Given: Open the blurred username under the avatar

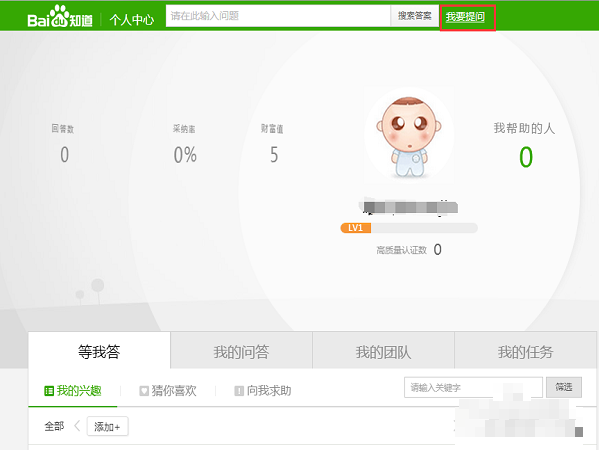Looking at the screenshot, I should click(x=409, y=207).
